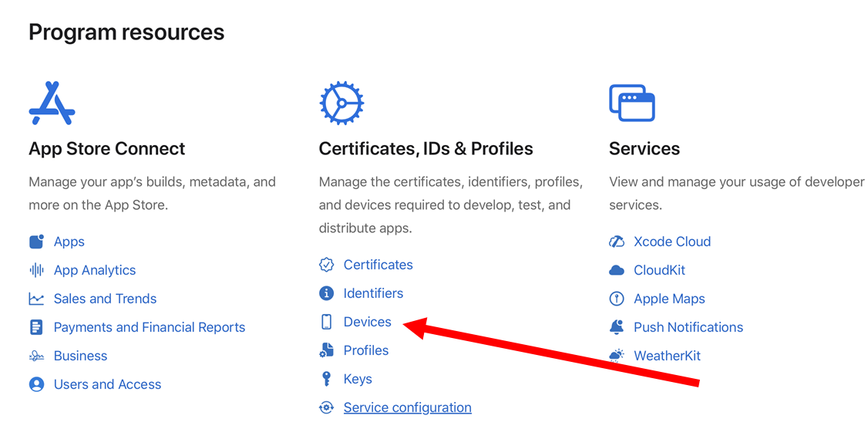The height and width of the screenshot is (446, 868).
Task: Click the Payments and Financial Reports document icon
Action: [36, 327]
